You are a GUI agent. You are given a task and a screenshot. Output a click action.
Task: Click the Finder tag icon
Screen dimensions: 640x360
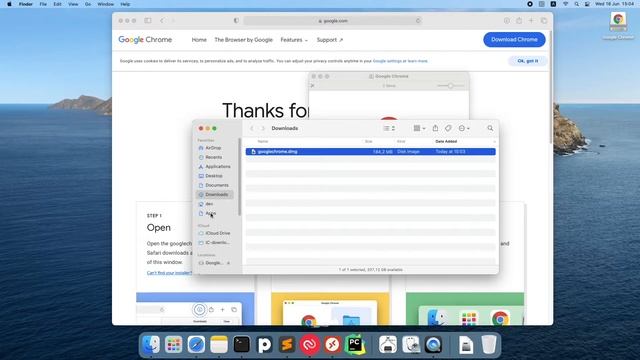click(448, 128)
